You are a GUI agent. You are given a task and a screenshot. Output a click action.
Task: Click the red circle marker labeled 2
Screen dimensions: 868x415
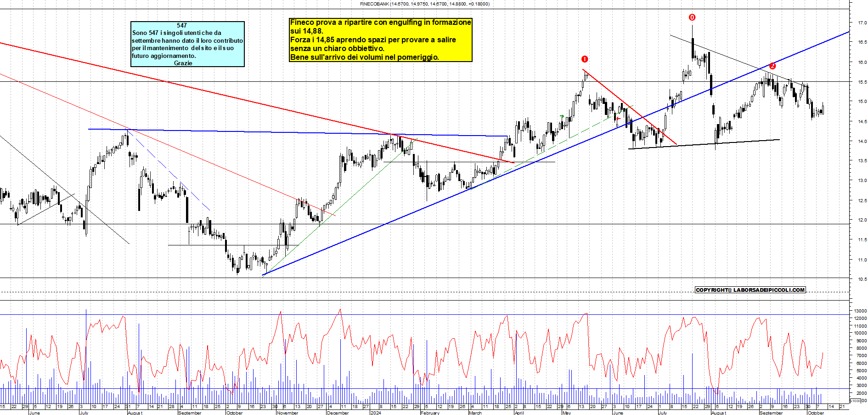[772, 66]
